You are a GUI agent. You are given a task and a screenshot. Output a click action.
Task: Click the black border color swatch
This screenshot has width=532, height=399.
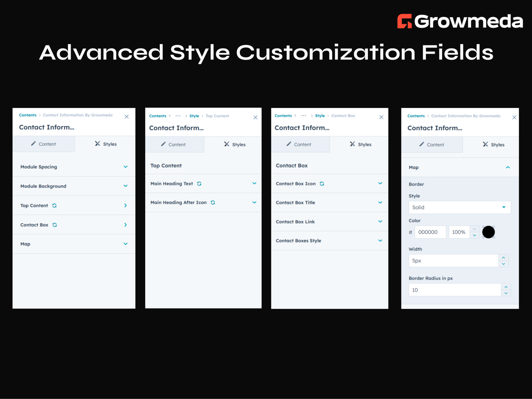[488, 232]
